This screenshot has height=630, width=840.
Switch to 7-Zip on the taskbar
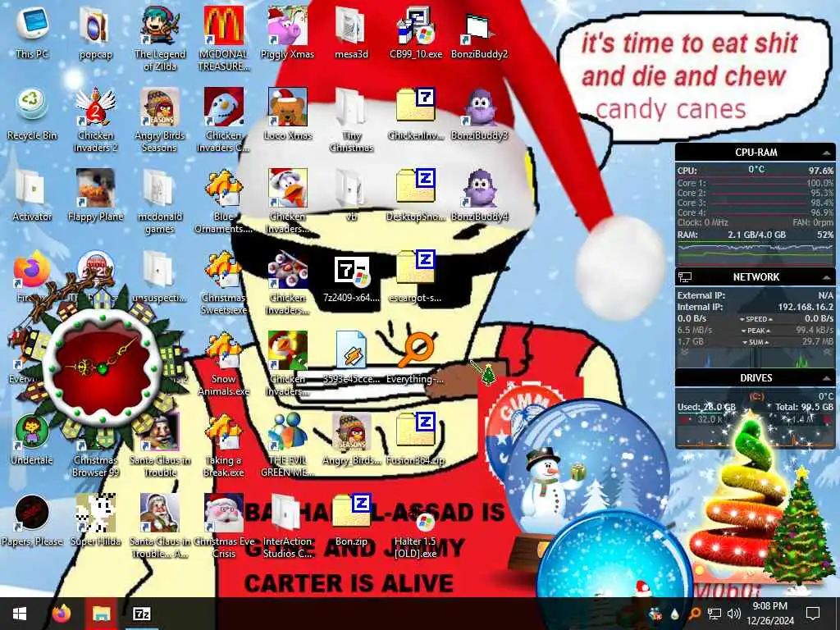click(x=142, y=614)
